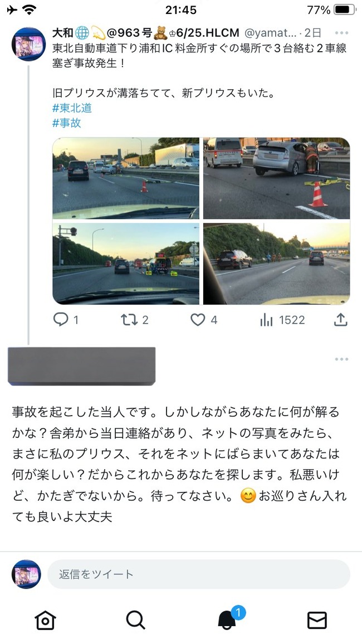Viewport: 362px width, 644px height.
Task: Tap the 返信をツイート reply field
Action: click(x=199, y=574)
